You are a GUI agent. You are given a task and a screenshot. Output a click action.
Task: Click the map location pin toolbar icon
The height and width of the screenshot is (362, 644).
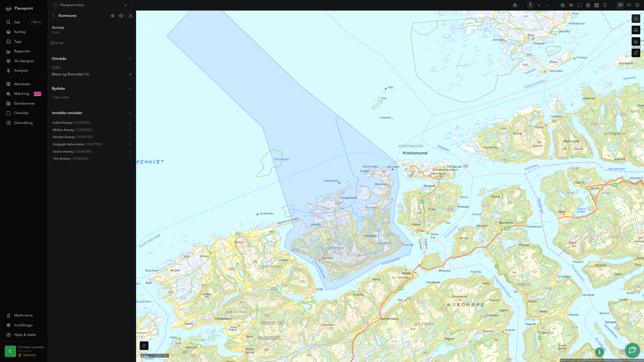515,5
